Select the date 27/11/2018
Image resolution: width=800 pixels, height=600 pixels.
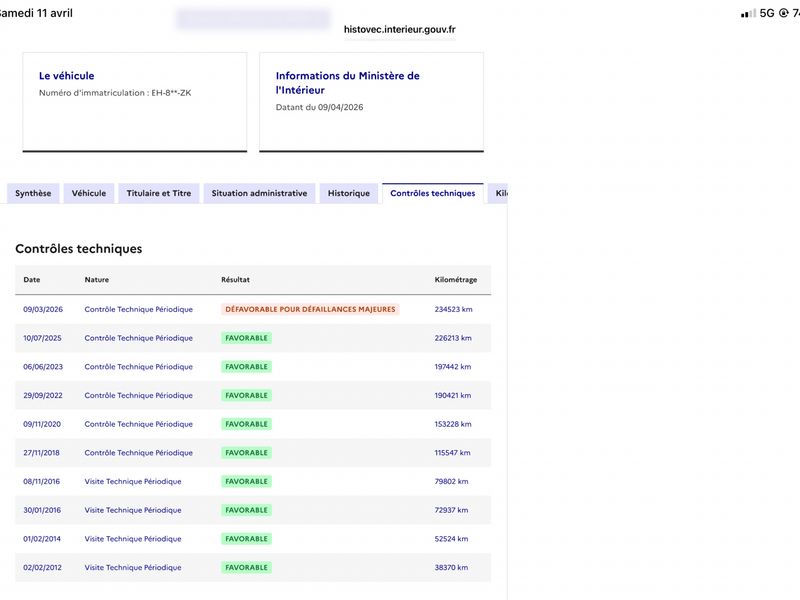click(41, 453)
